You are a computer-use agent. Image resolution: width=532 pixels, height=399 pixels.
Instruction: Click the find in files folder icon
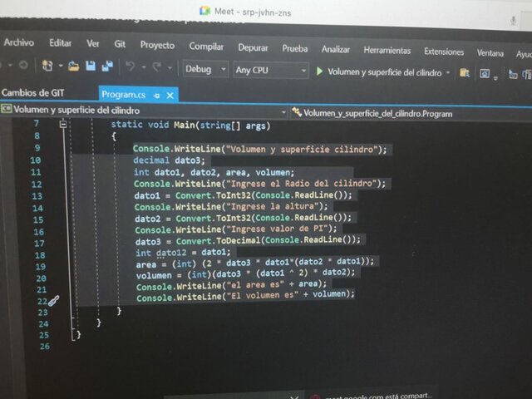pos(465,72)
